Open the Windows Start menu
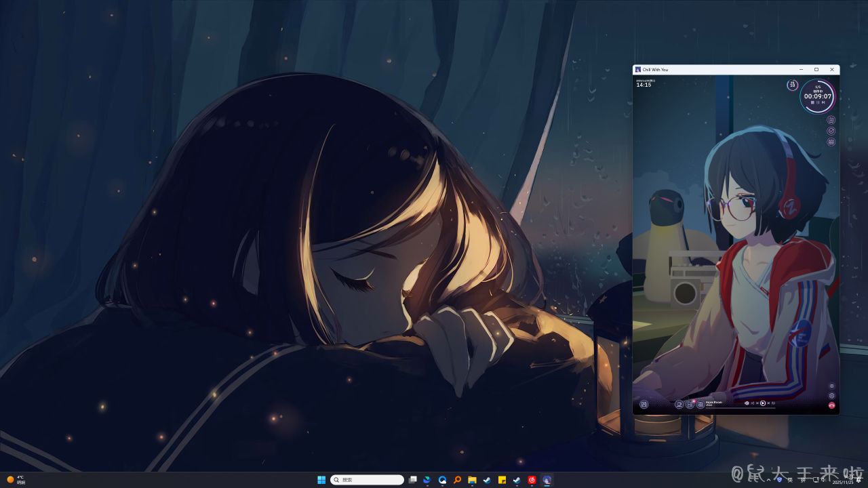The image size is (868, 488). point(321,480)
